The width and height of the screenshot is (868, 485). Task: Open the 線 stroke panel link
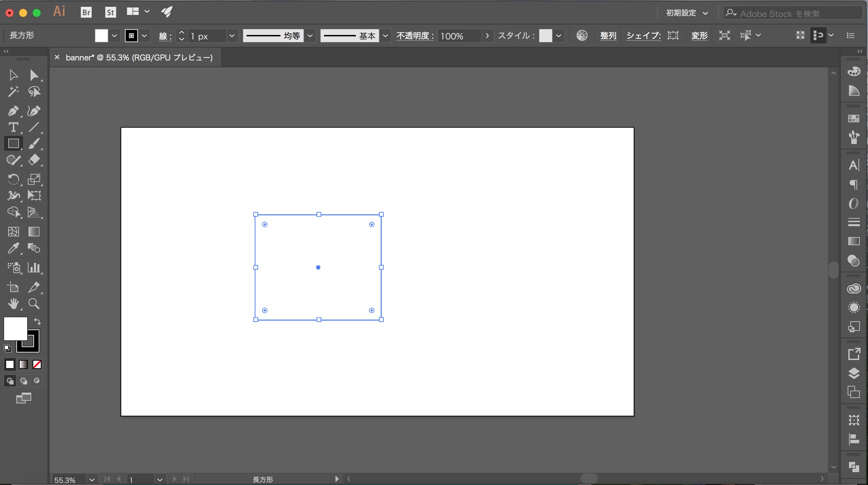pyautogui.click(x=165, y=36)
